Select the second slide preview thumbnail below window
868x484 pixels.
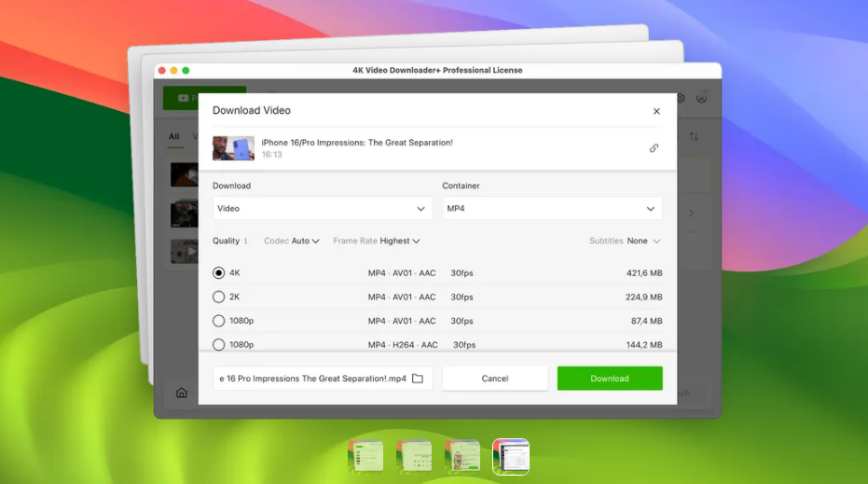pyautogui.click(x=414, y=457)
